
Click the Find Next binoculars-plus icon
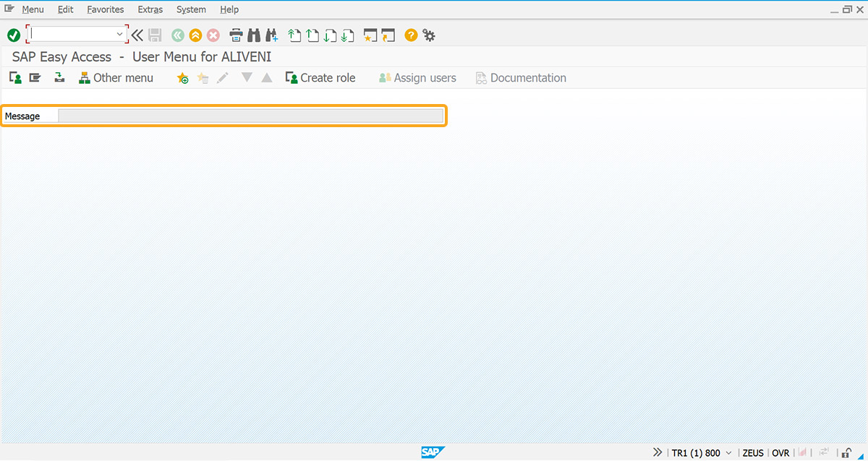coord(272,35)
